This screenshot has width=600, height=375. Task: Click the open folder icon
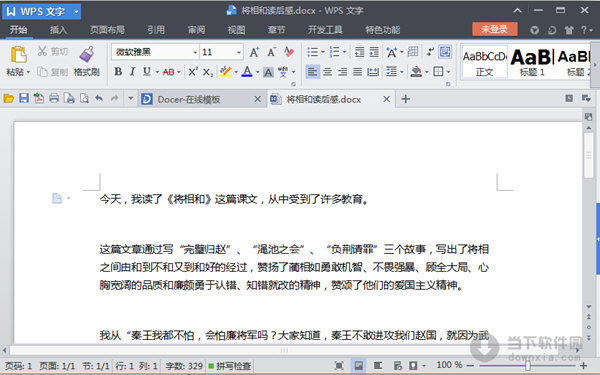click(x=8, y=99)
